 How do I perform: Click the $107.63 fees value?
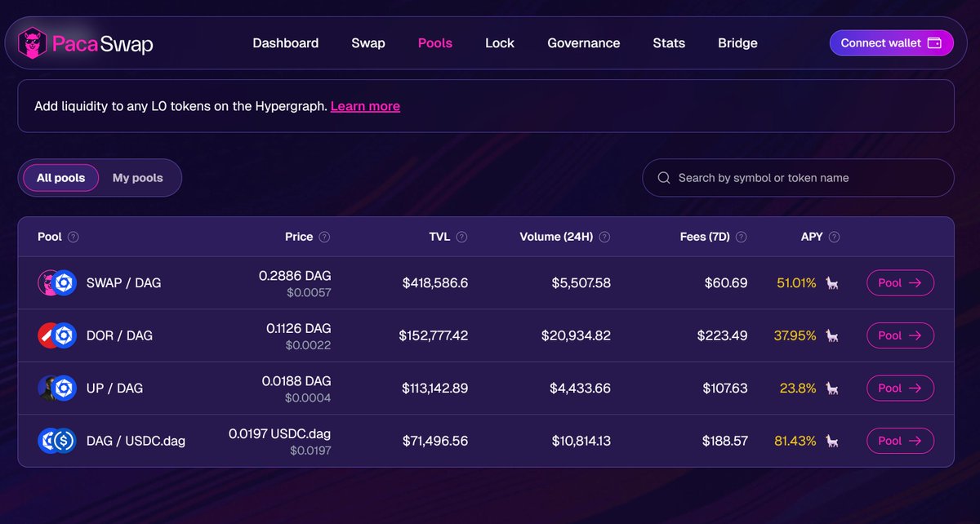click(x=725, y=388)
